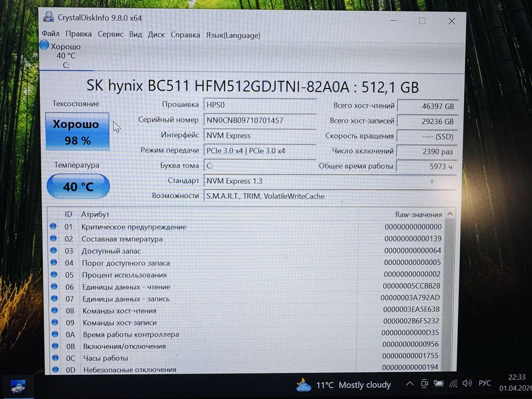532x399 pixels.
Task: Click the status dot of attribute 02
Action: pyautogui.click(x=53, y=238)
